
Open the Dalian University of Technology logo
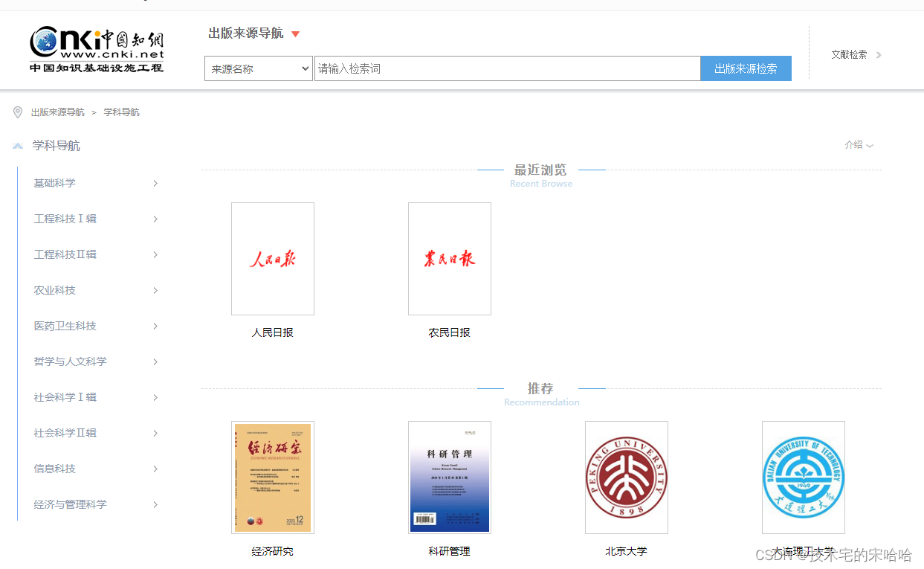(804, 478)
